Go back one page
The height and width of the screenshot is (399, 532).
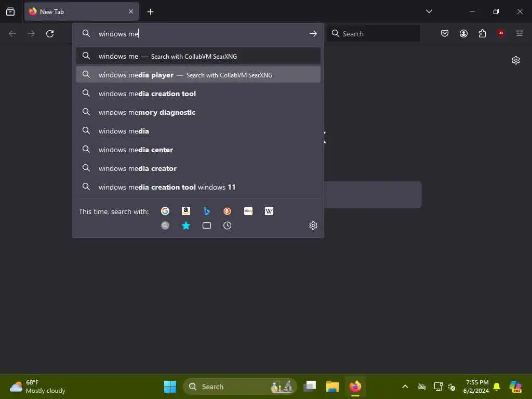[x=12, y=34]
